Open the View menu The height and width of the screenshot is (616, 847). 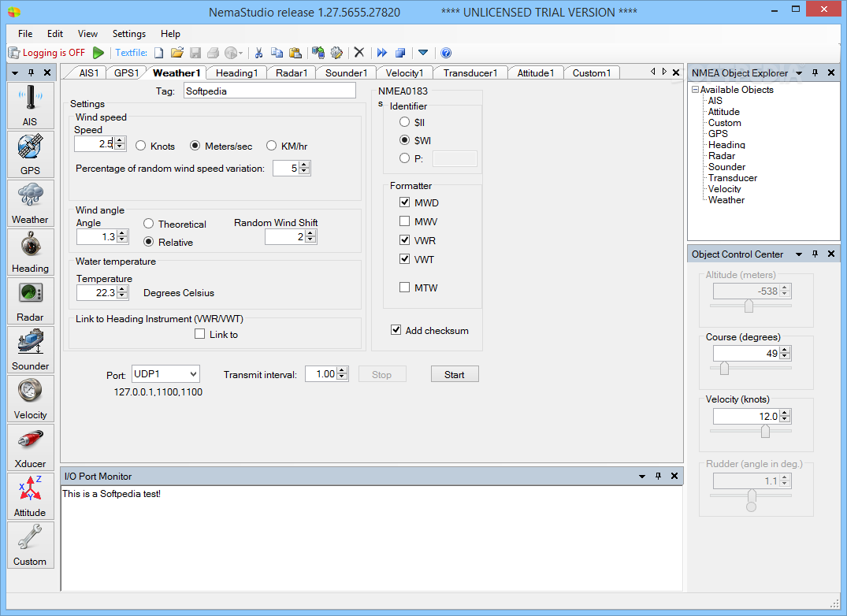[x=87, y=33]
